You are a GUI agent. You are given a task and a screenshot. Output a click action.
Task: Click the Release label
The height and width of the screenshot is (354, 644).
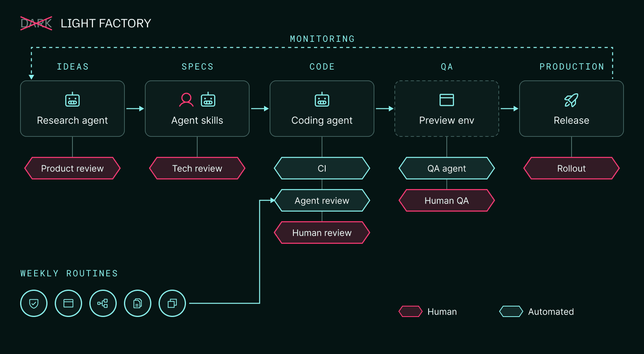tap(572, 121)
